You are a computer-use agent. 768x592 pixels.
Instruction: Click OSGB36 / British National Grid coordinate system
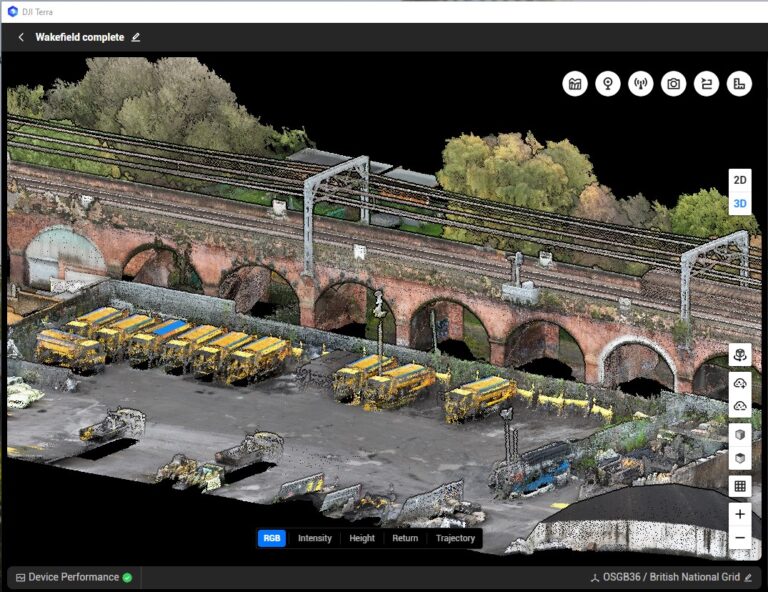coord(671,577)
